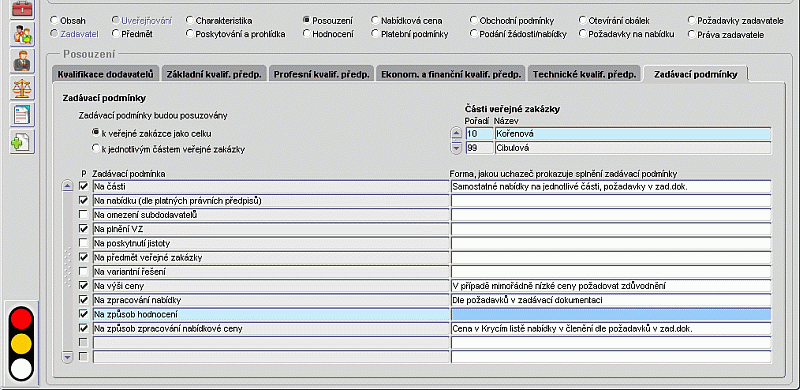Choose 'k veřejné zakázce jako celku' option
The image size is (800, 390).
point(95,132)
